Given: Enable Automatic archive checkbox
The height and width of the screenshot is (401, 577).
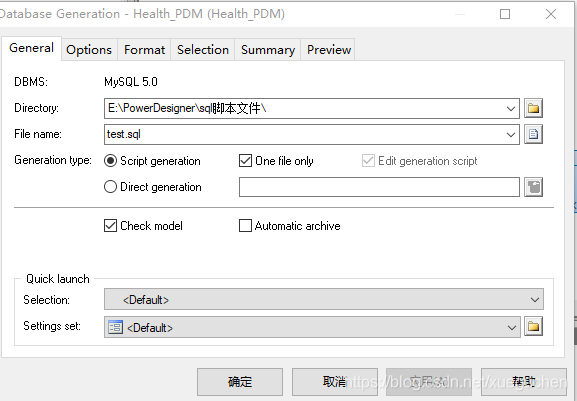Looking at the screenshot, I should 245,226.
